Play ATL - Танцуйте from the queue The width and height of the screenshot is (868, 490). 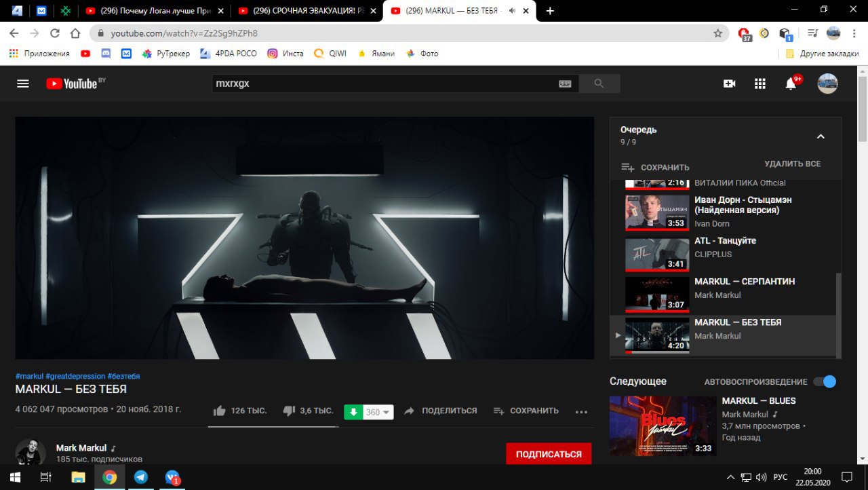tap(722, 255)
